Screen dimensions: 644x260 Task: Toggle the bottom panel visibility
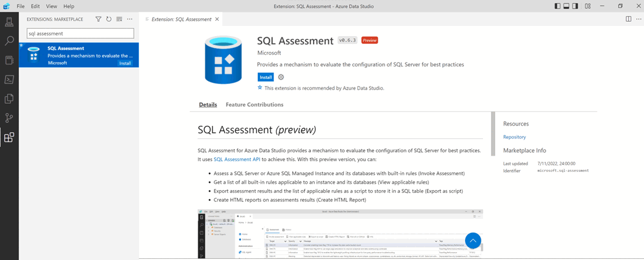pos(566,6)
